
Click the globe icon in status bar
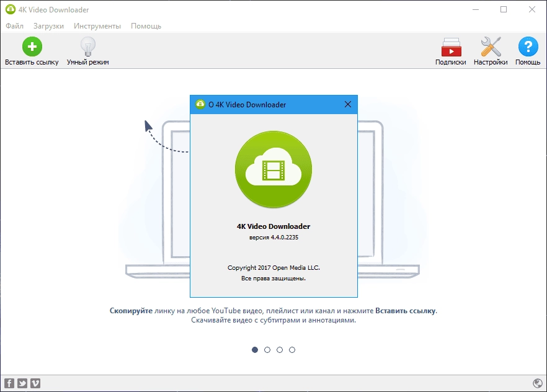(x=538, y=383)
